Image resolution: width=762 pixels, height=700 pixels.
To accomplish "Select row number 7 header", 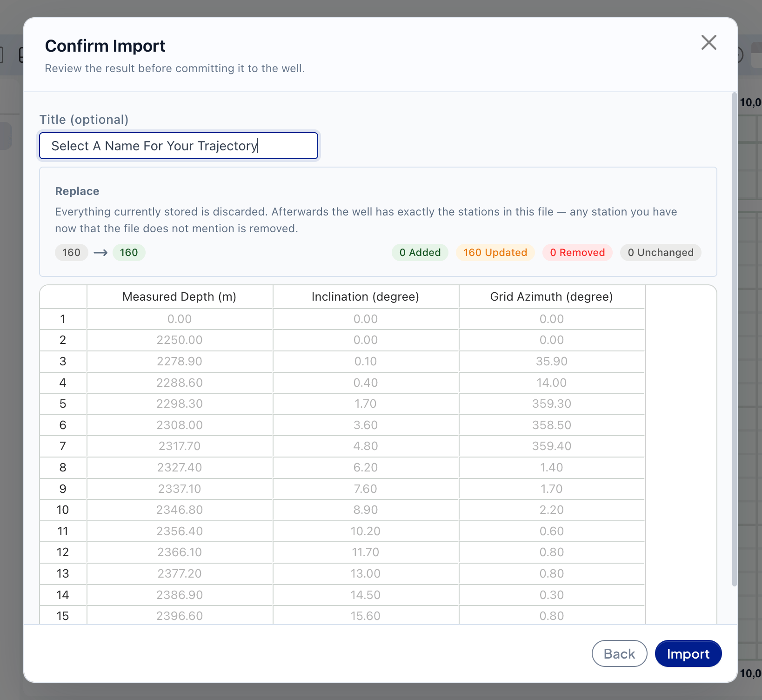I will tap(63, 446).
